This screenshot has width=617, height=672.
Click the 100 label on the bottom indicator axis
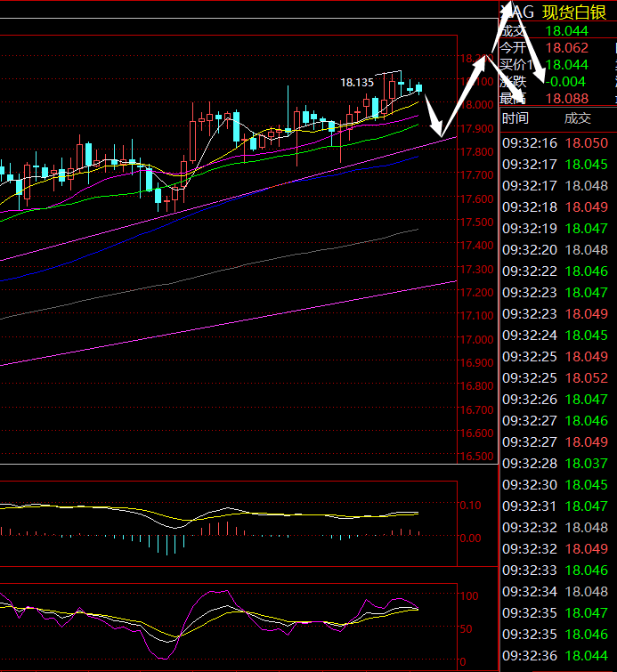pyautogui.click(x=470, y=595)
